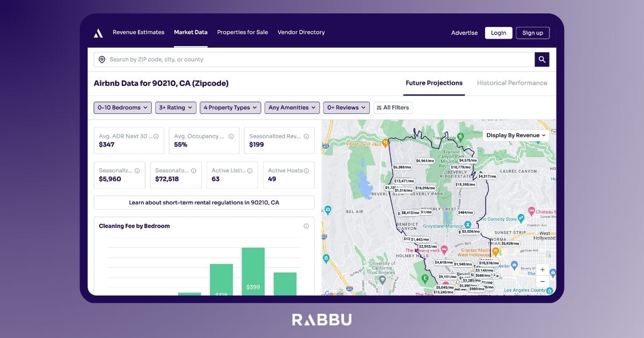The height and width of the screenshot is (338, 644).
Task: Click the $10,779/mo price marker
Action: (x=460, y=167)
